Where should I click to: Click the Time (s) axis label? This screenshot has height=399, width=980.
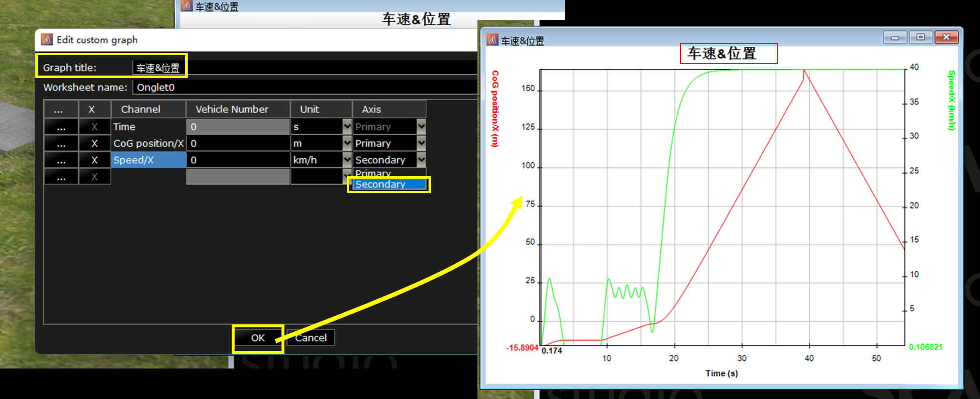click(x=722, y=373)
